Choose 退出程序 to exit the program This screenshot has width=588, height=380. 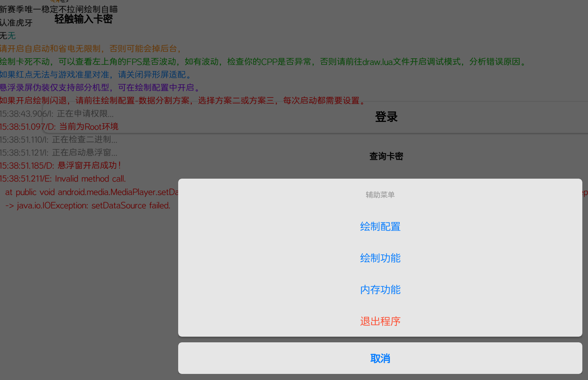pyautogui.click(x=380, y=320)
